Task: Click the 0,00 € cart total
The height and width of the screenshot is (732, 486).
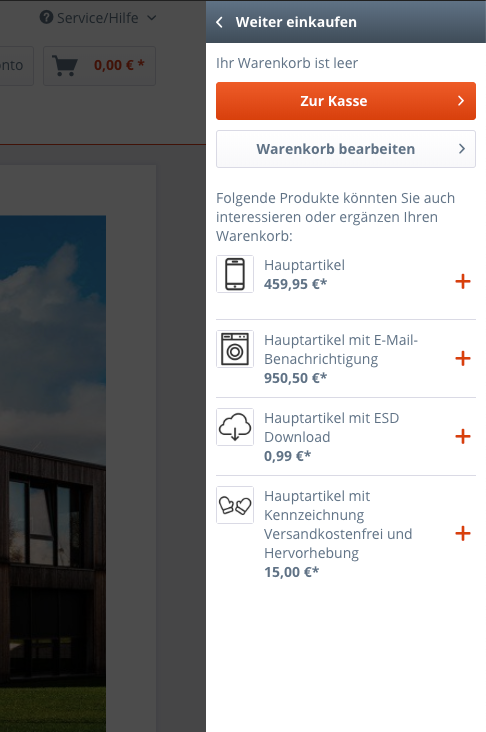Action: (119, 65)
